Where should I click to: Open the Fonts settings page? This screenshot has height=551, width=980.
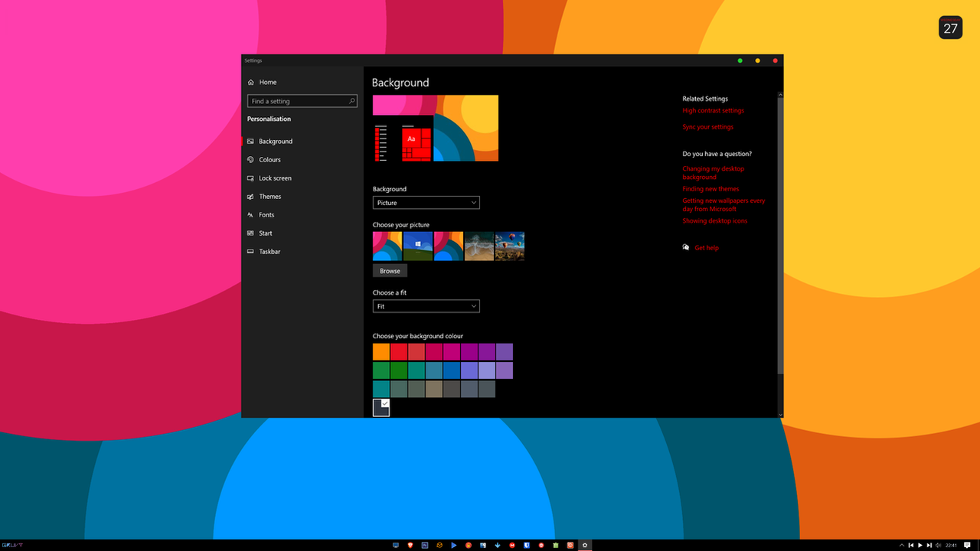[x=302, y=215]
